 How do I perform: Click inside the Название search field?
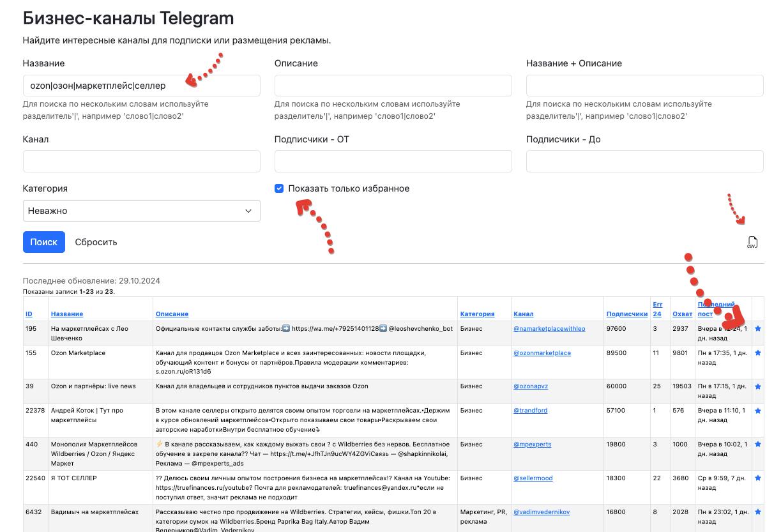[x=141, y=85]
